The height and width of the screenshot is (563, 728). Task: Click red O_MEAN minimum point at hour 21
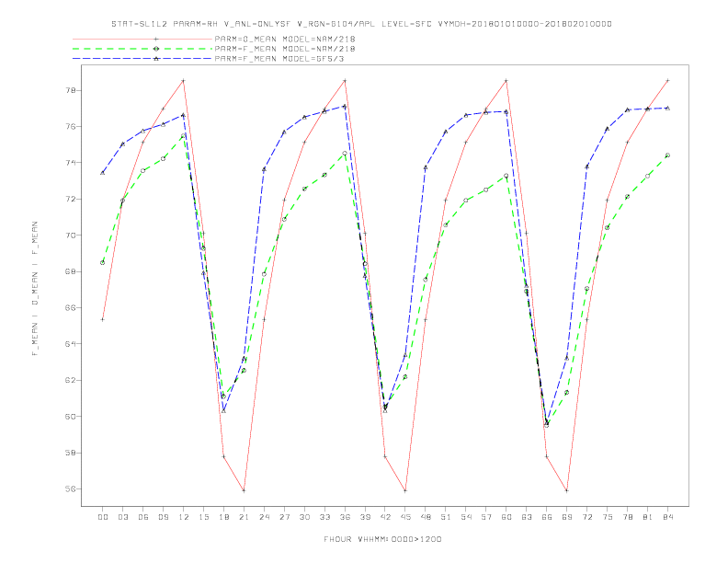(x=244, y=490)
